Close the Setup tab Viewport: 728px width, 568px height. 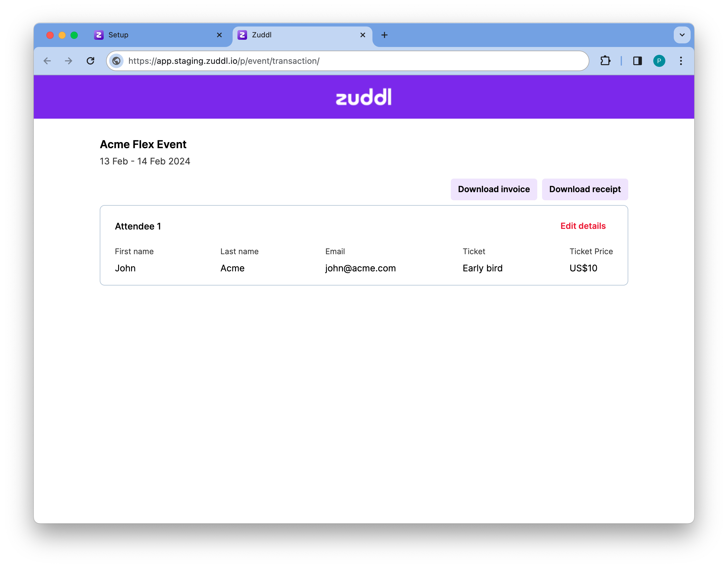click(219, 35)
